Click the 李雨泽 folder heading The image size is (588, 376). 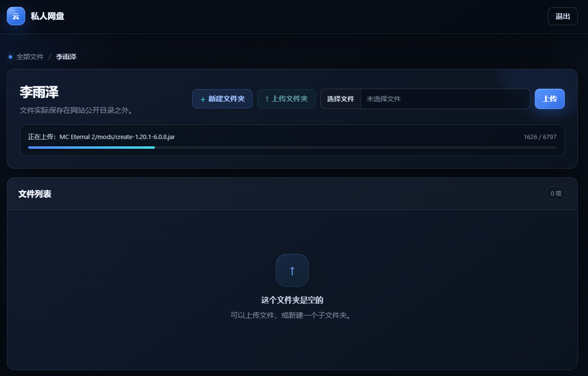tap(39, 92)
